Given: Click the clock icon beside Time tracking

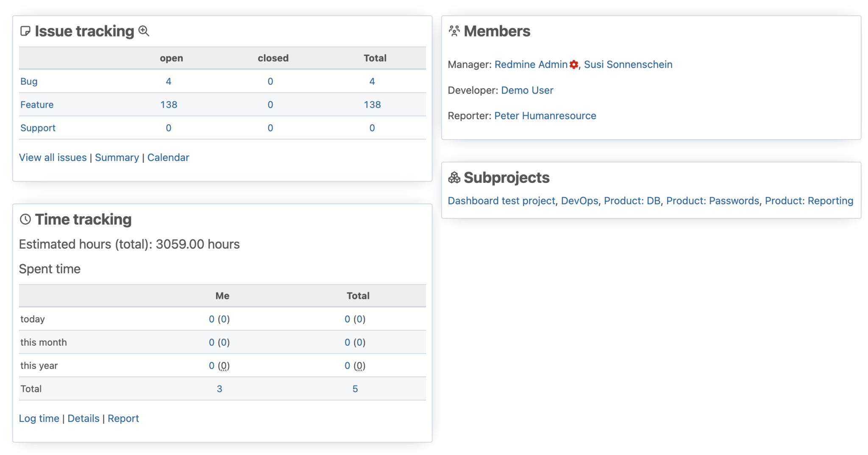Looking at the screenshot, I should click(25, 219).
